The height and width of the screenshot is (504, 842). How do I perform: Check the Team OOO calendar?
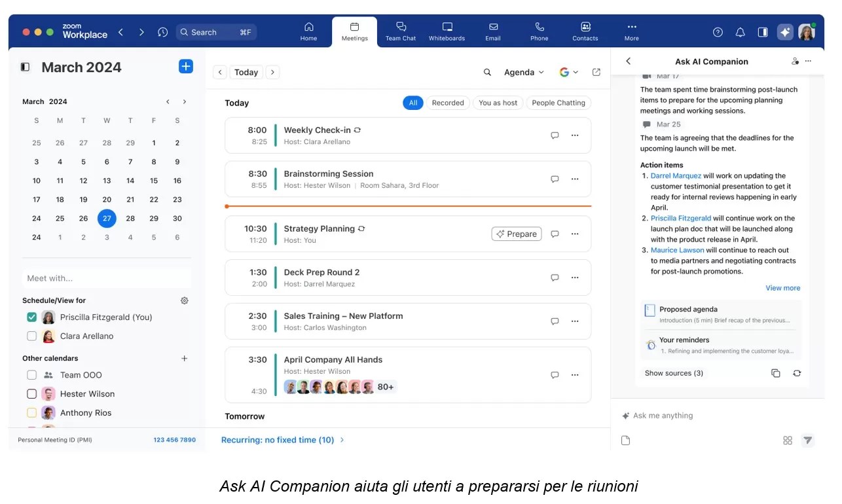pos(31,375)
